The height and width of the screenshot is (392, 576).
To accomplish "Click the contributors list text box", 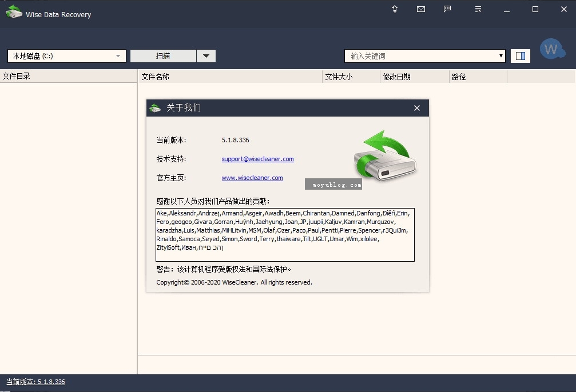I will point(285,235).
